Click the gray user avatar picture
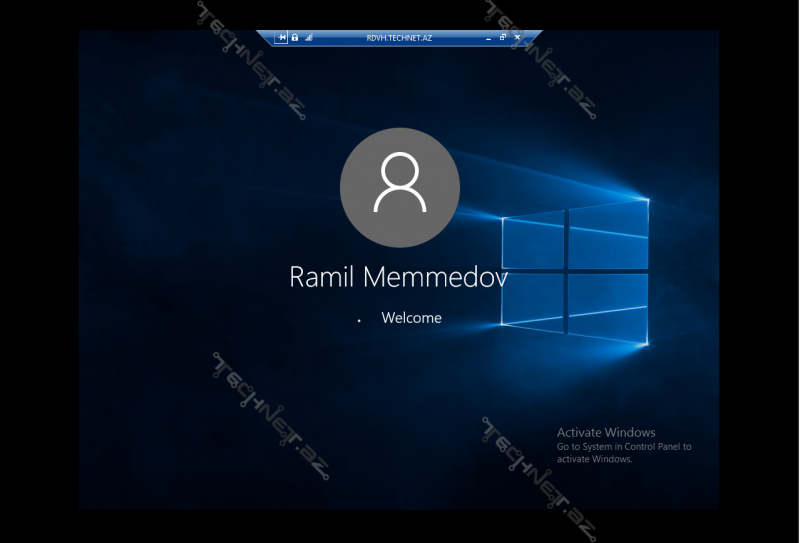 [400, 187]
